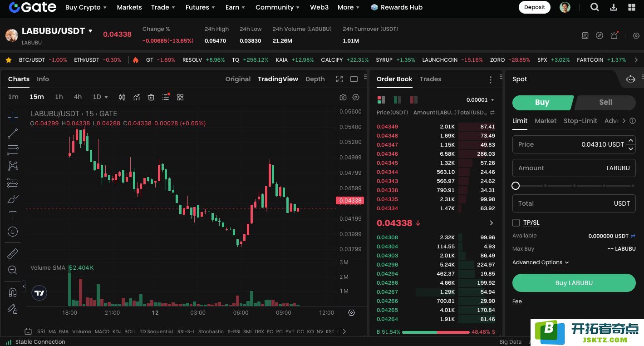
Task: Select the Market order type
Action: pyautogui.click(x=546, y=121)
